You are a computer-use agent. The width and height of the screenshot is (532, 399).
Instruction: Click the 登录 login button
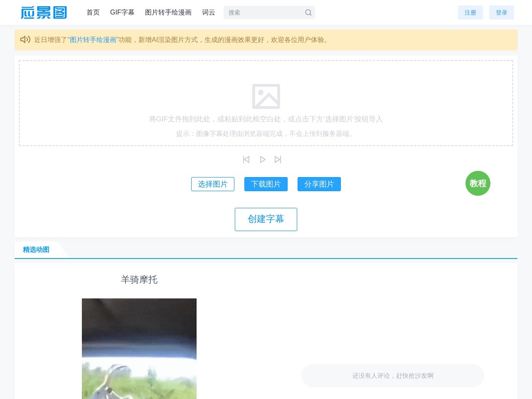[501, 12]
